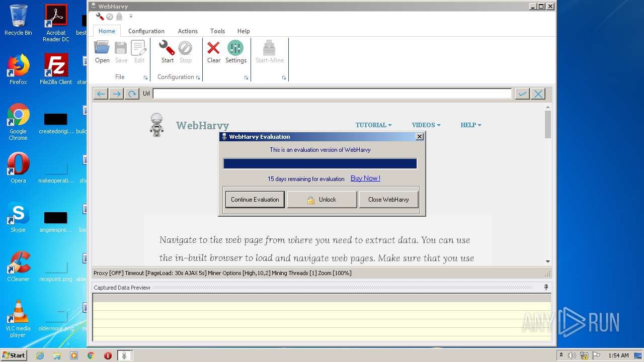Open media player from taskbar
Screen dimensions: 644x362
point(74,355)
